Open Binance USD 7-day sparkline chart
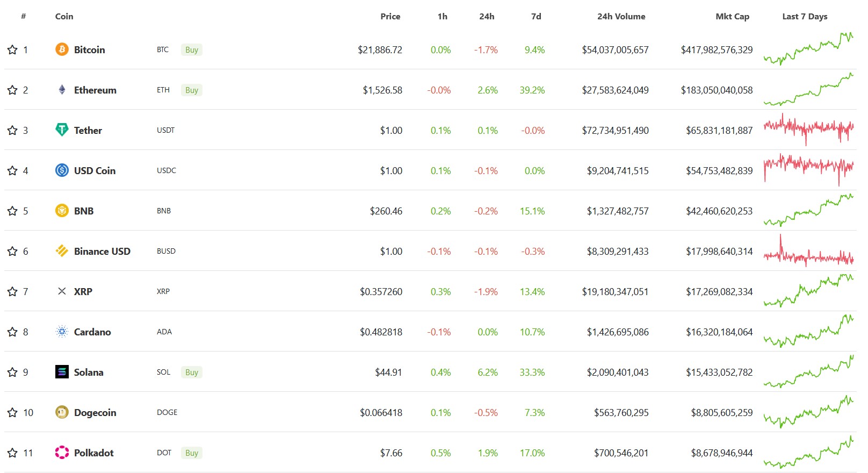The height and width of the screenshot is (473, 868). coord(808,251)
